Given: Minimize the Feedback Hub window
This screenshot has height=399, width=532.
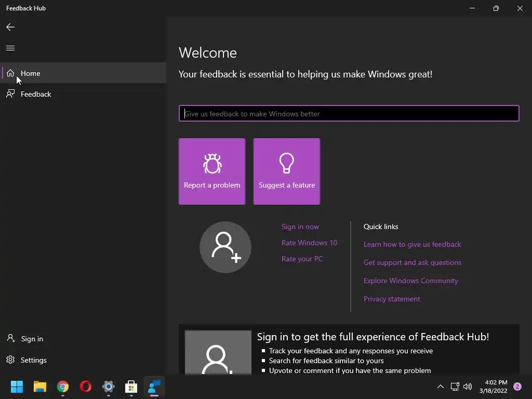Looking at the screenshot, I should (472, 8).
